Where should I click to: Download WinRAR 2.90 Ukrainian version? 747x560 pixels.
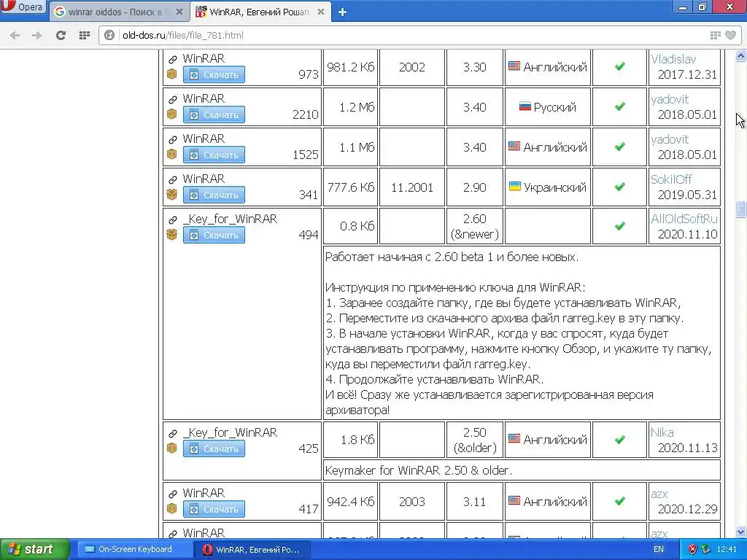(214, 195)
